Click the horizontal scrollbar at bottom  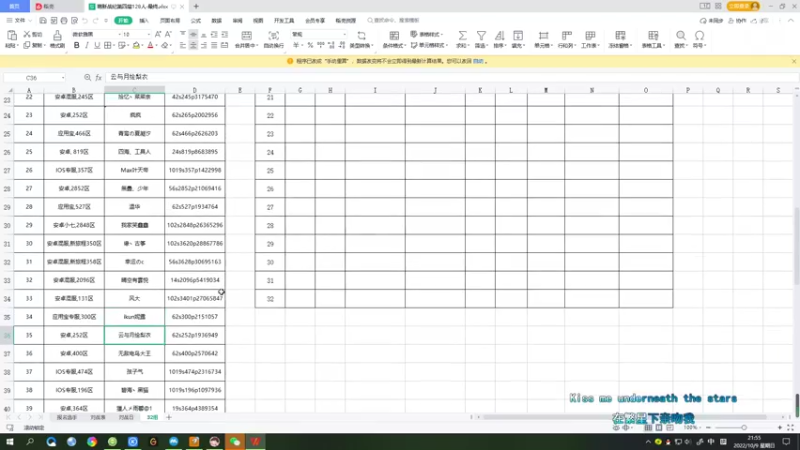625,417
